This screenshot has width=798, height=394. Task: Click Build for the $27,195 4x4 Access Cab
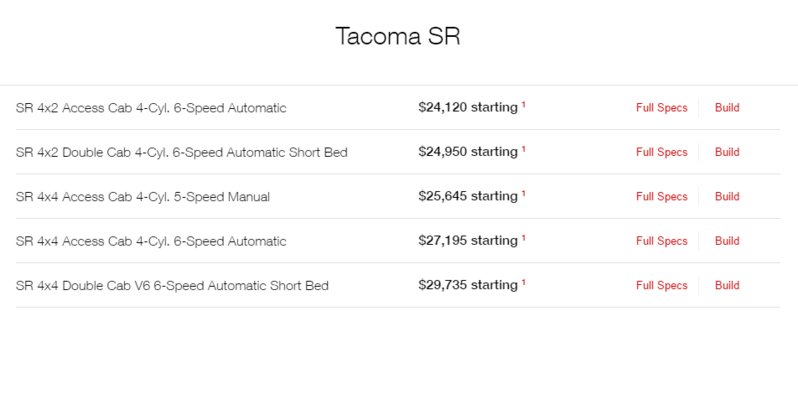pos(727,241)
